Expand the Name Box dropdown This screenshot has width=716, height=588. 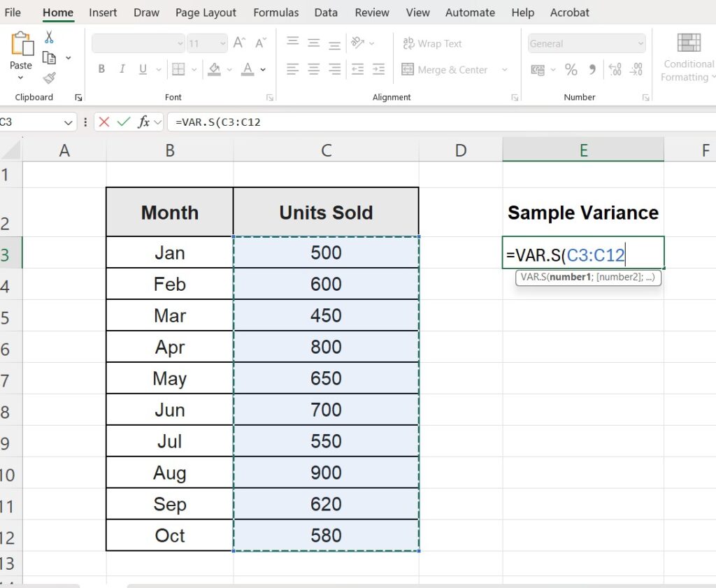pyautogui.click(x=69, y=122)
